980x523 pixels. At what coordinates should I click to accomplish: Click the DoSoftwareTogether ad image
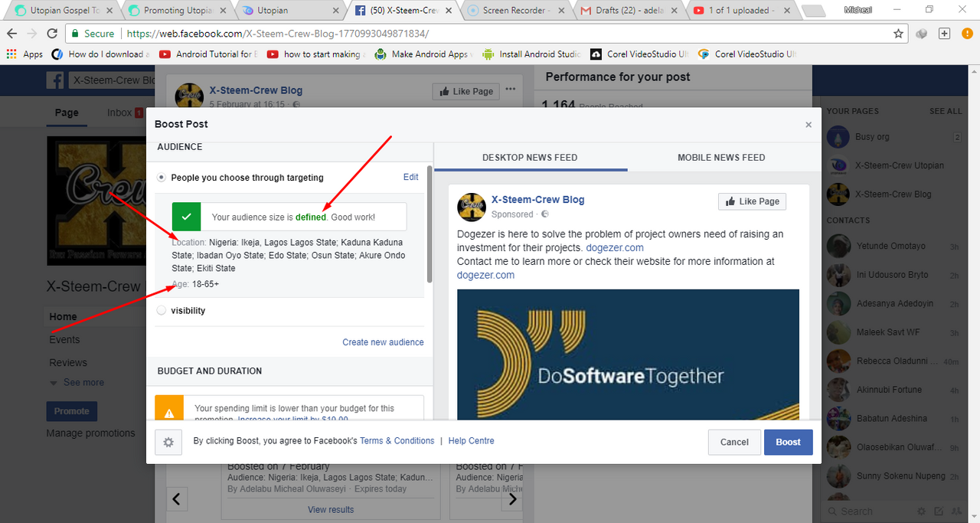pos(628,355)
